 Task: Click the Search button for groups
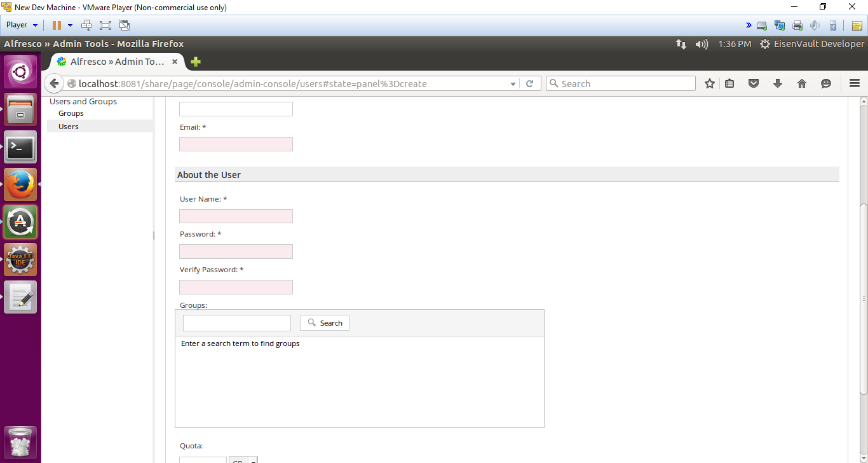[x=325, y=323]
